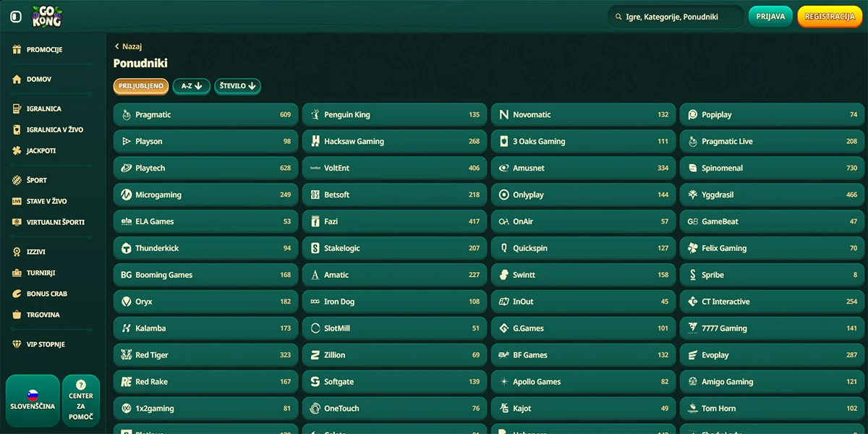Click the GoKong logo

47,17
